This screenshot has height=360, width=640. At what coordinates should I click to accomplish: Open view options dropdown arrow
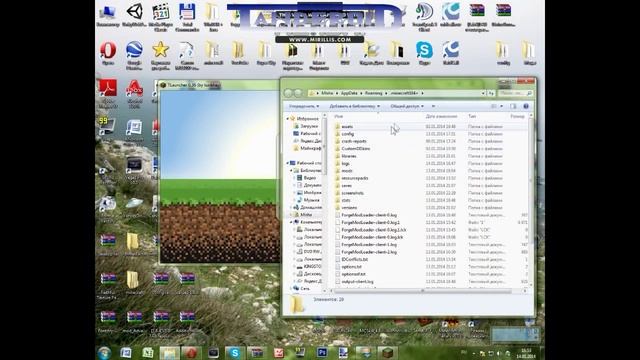click(x=502, y=106)
